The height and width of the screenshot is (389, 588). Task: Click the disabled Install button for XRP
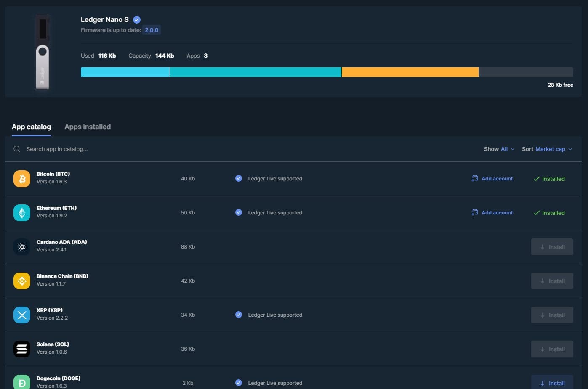click(552, 315)
